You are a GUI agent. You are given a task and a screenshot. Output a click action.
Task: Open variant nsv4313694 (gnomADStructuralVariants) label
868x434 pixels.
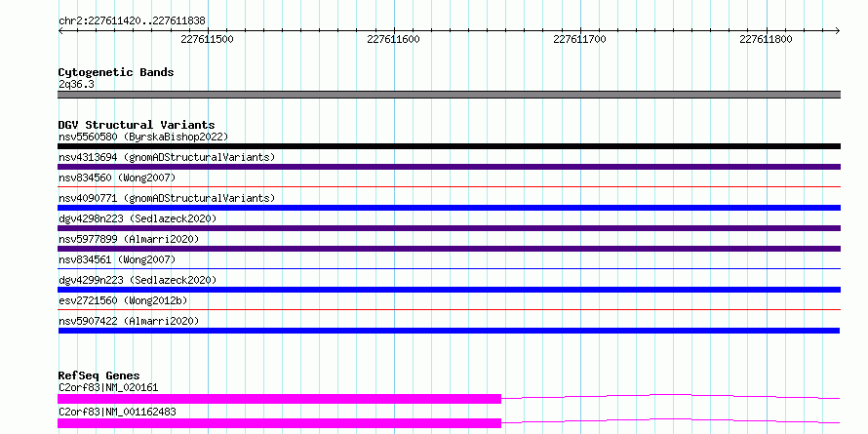167,157
